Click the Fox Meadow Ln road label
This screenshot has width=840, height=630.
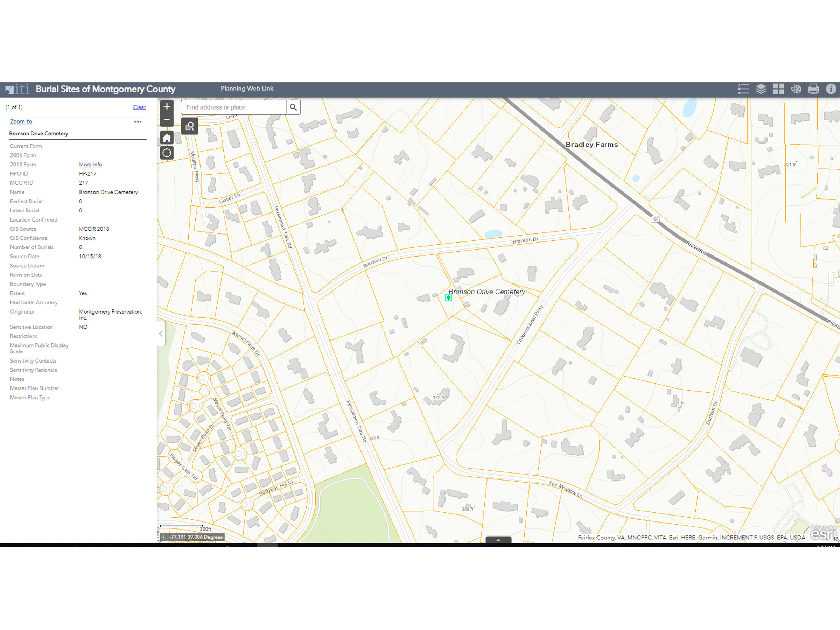pyautogui.click(x=566, y=490)
